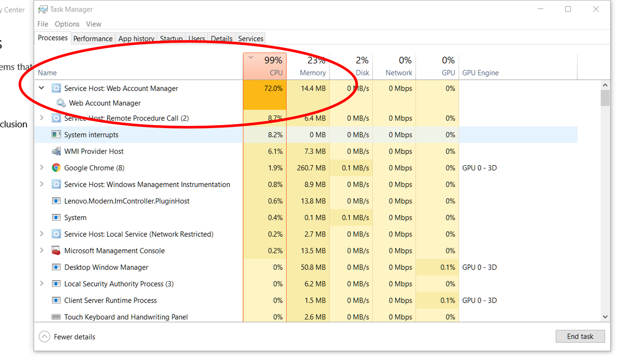The image size is (643, 364).
Task: Select the WMI Provider Host row
Action: point(306,151)
